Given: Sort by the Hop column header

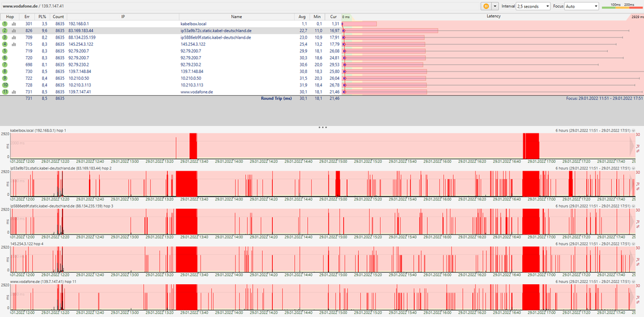Looking at the screenshot, I should point(10,16).
